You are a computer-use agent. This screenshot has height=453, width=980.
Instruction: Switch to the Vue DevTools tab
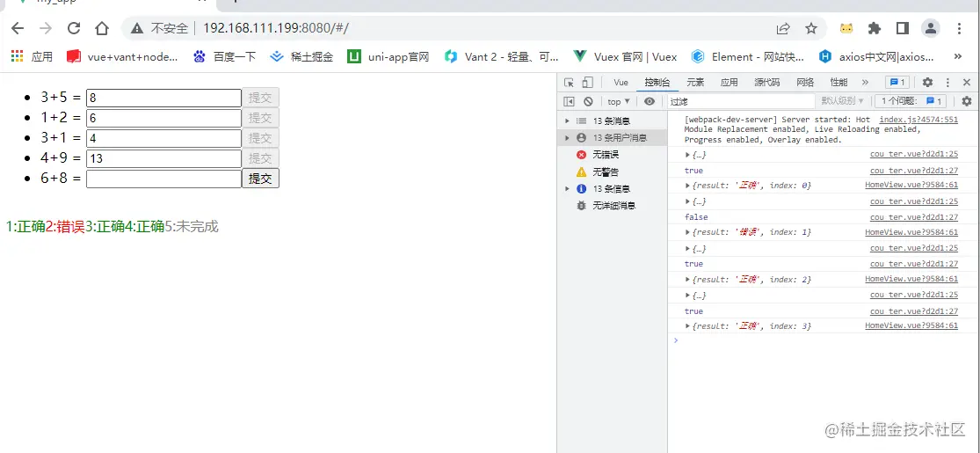(x=621, y=83)
